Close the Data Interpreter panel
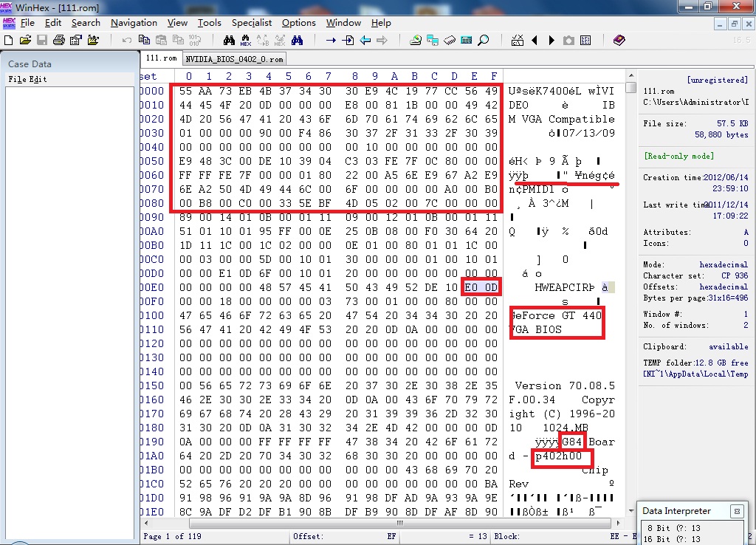Screen dimensions: 756x545 tap(737, 511)
